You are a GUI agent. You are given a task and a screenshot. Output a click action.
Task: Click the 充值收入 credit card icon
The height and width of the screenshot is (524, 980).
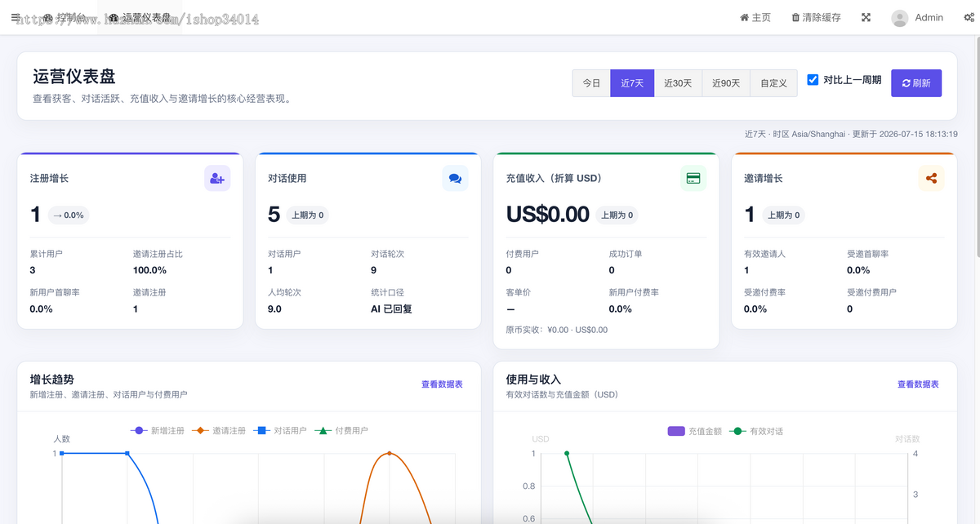pyautogui.click(x=693, y=178)
